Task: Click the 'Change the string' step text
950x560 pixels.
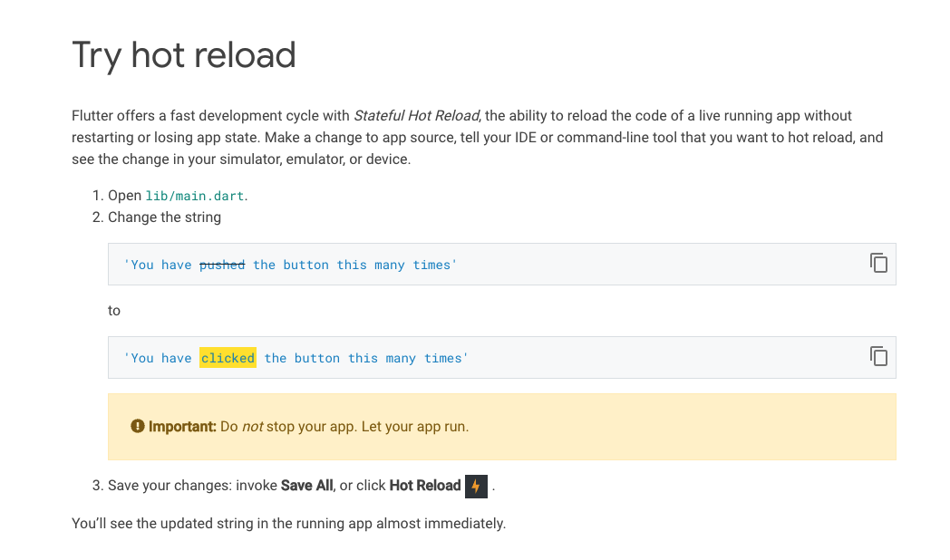Action: tap(164, 217)
